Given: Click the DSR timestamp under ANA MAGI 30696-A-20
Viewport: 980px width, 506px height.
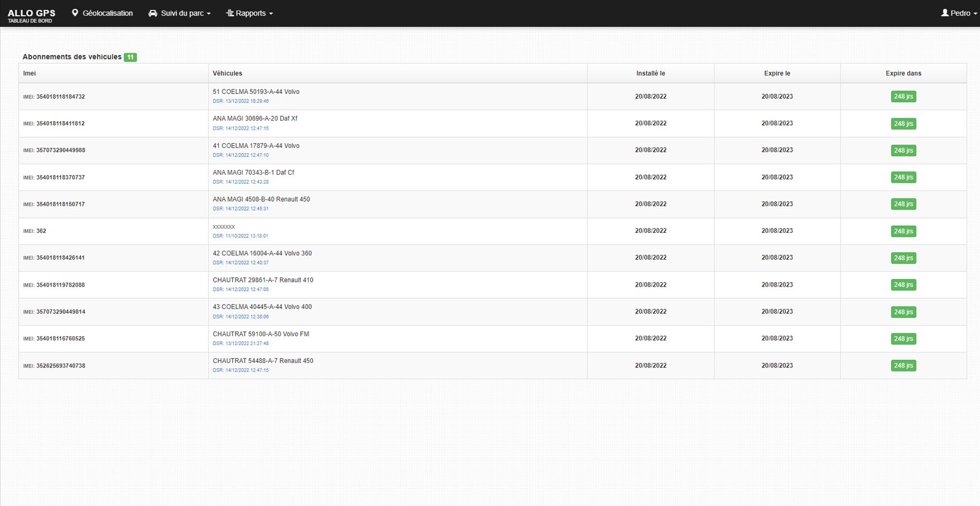Looking at the screenshot, I should coord(241,128).
